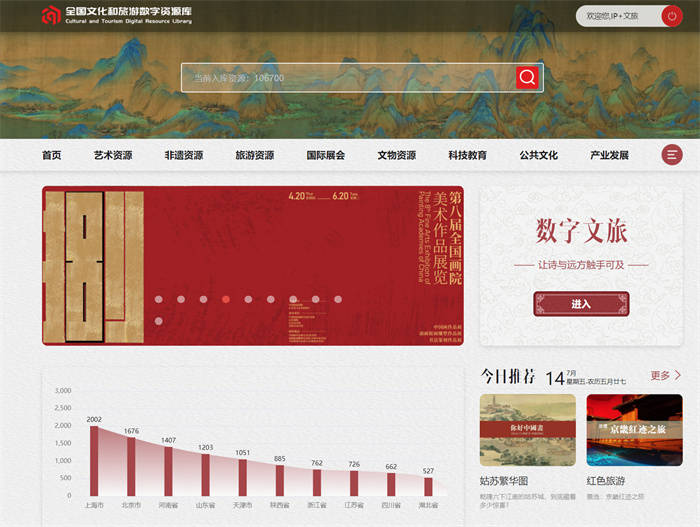This screenshot has height=527, width=700.
Task: Click the red power logout icon
Action: [x=671, y=16]
